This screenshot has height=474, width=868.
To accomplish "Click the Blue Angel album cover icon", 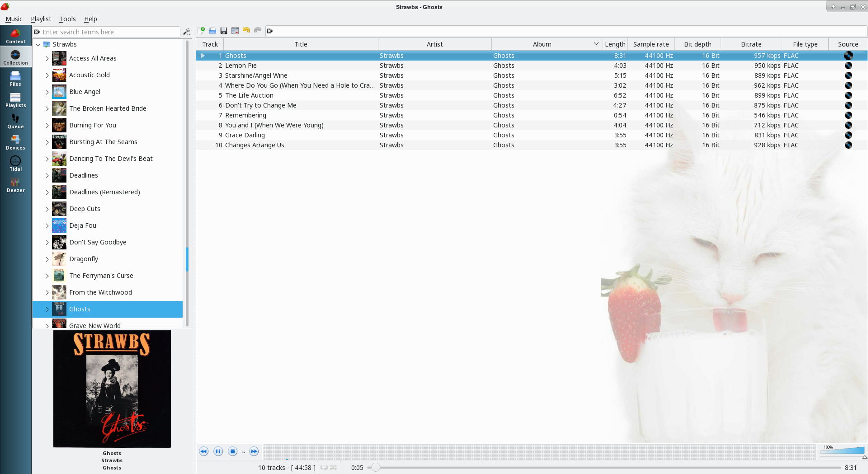I will click(x=59, y=92).
